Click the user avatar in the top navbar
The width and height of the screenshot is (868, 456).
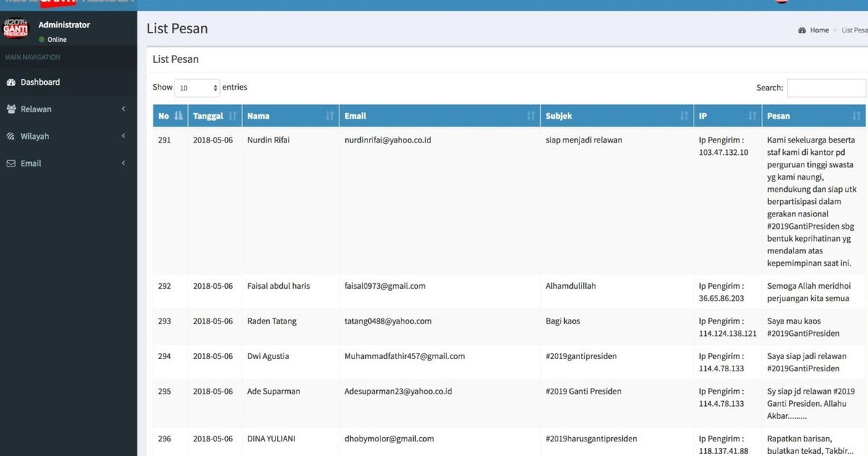tap(781, 3)
